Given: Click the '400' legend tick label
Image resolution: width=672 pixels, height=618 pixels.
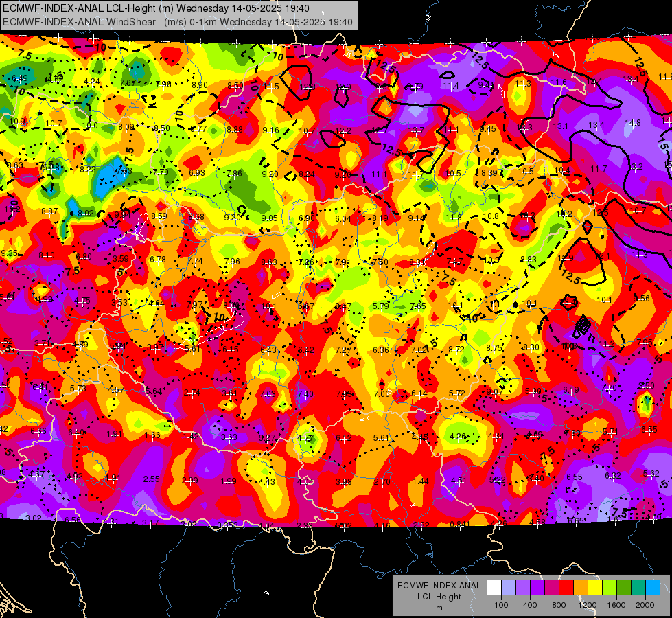Looking at the screenshot, I should click(x=530, y=605).
